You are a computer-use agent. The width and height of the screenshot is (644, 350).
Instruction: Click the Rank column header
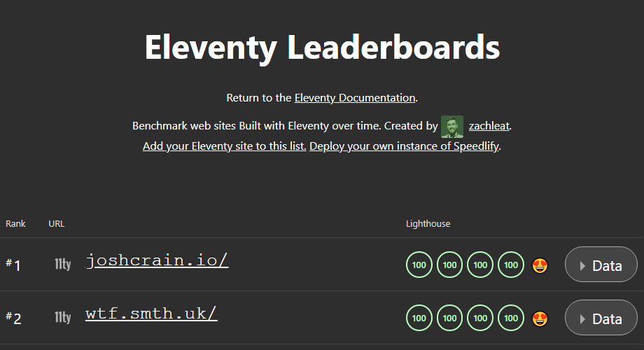click(x=15, y=224)
